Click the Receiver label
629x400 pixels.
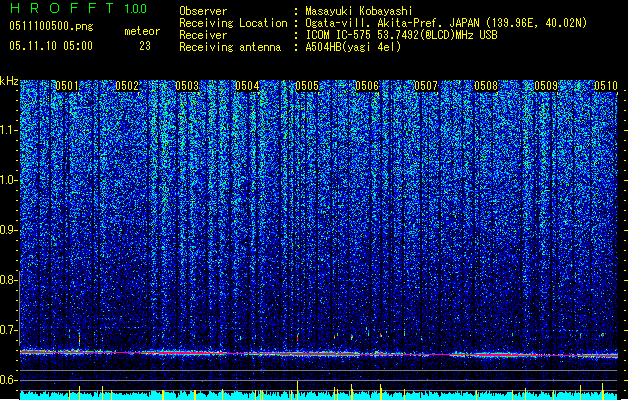pos(203,35)
